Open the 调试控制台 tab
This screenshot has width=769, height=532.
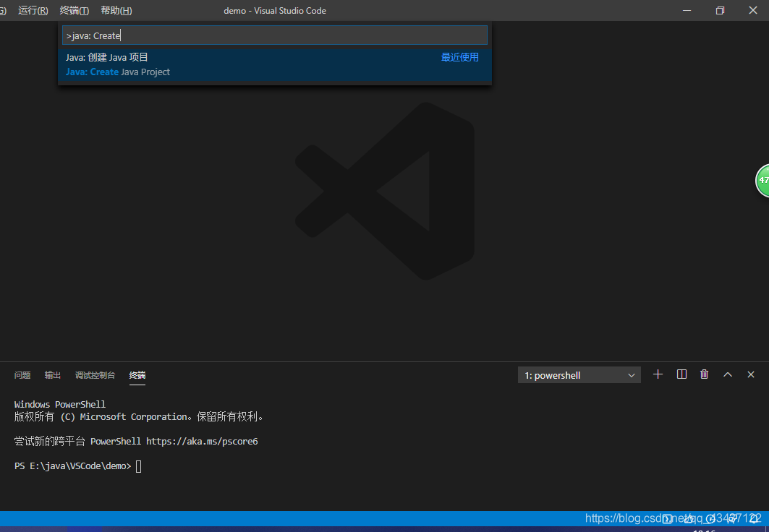tap(95, 375)
